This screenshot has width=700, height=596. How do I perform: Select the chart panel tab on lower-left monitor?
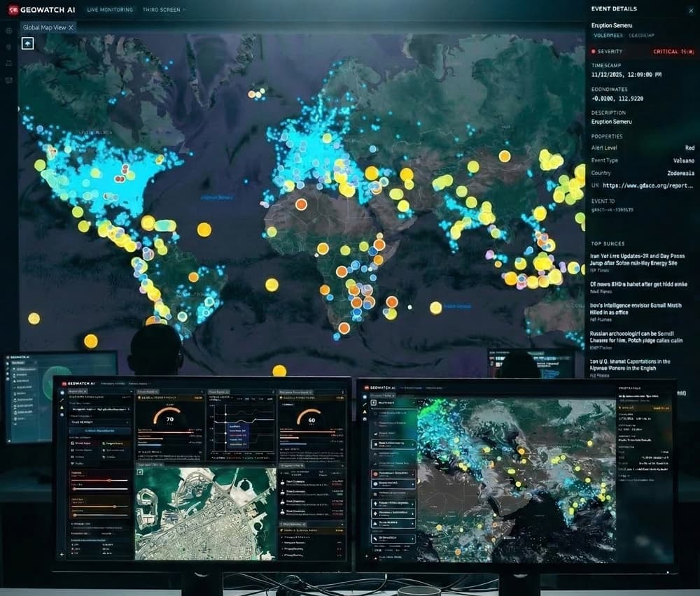[218, 392]
